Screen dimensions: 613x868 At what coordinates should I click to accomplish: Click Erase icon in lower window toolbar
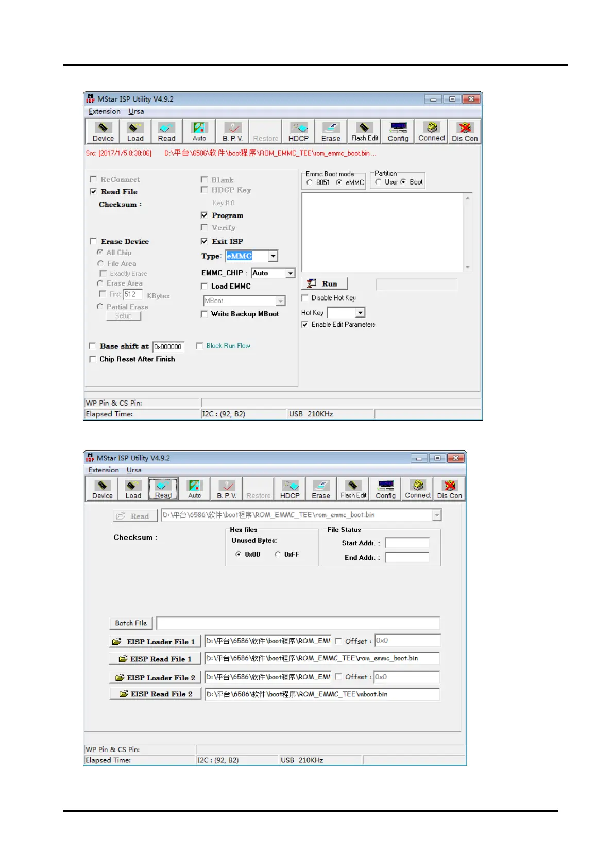(x=320, y=489)
